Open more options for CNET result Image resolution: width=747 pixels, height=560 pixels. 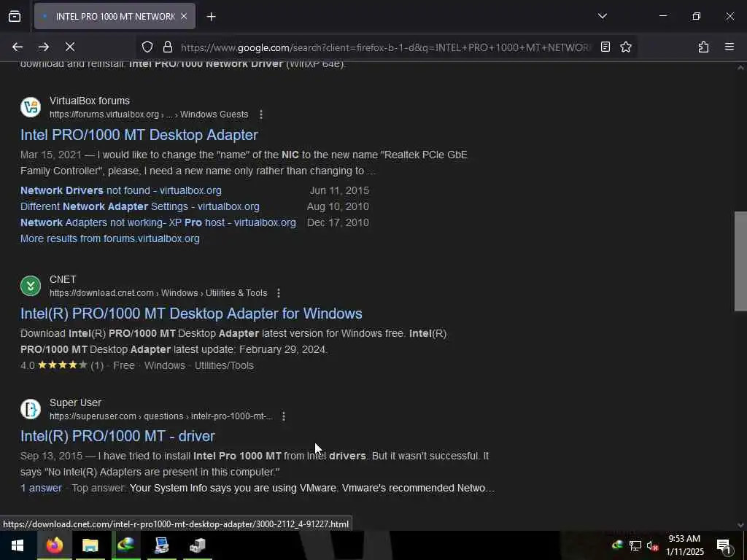tap(279, 293)
